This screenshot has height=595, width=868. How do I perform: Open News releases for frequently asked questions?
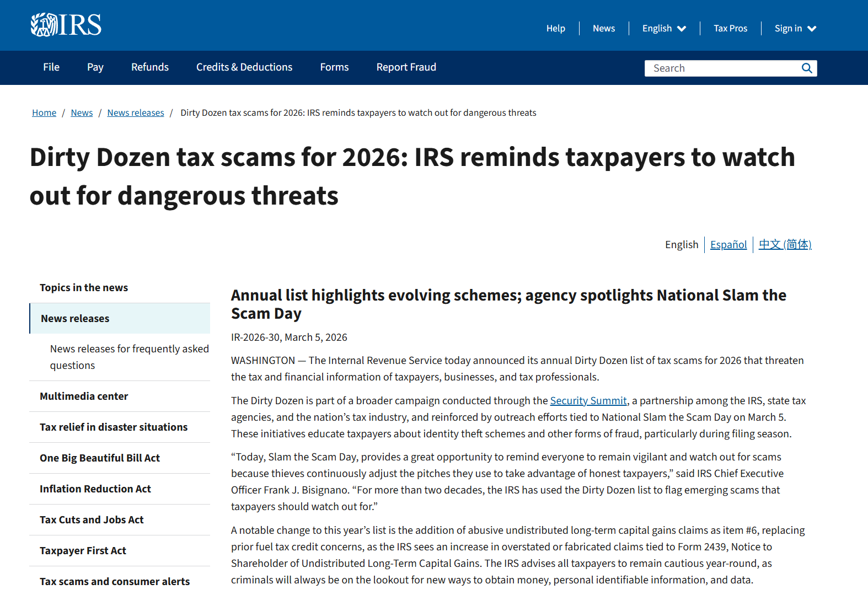(x=129, y=357)
